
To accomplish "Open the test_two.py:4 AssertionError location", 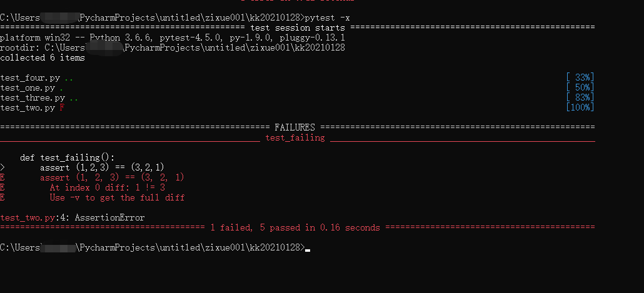I will [73, 218].
